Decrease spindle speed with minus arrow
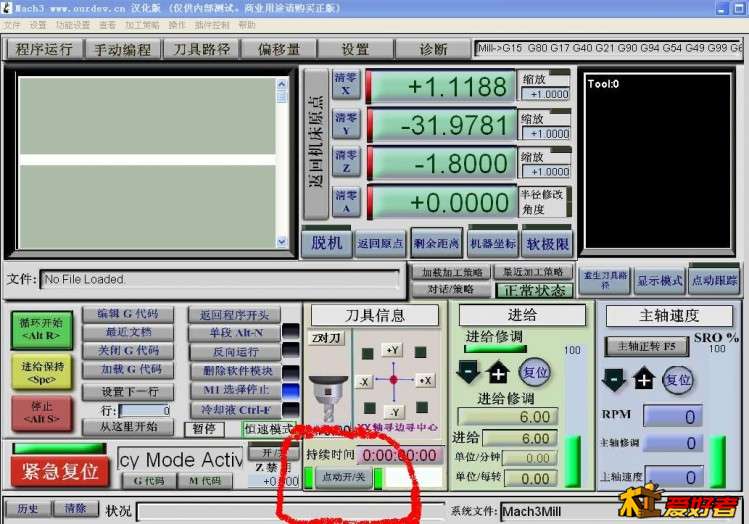 point(614,380)
